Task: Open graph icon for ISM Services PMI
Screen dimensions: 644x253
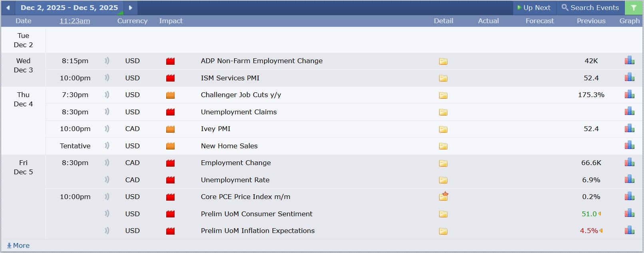Action: tap(629, 77)
